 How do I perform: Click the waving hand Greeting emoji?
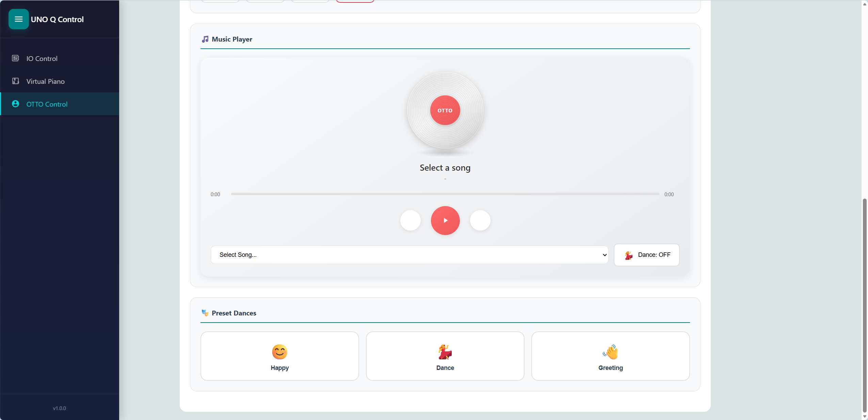point(610,352)
